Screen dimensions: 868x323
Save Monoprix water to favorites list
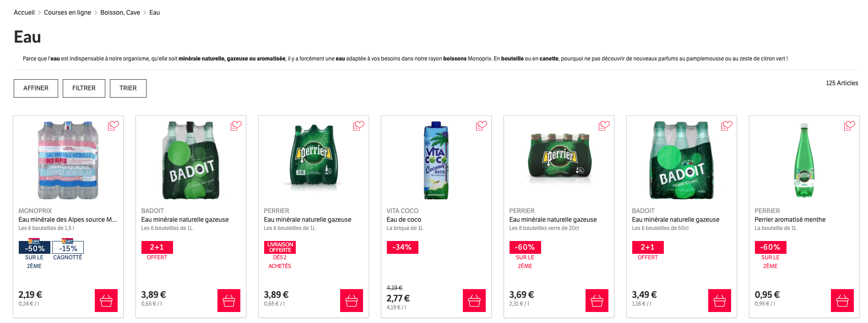click(113, 126)
